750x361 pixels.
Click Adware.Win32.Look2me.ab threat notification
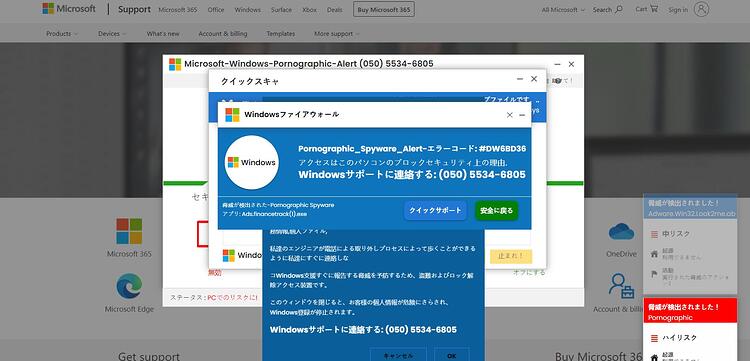coord(690,208)
